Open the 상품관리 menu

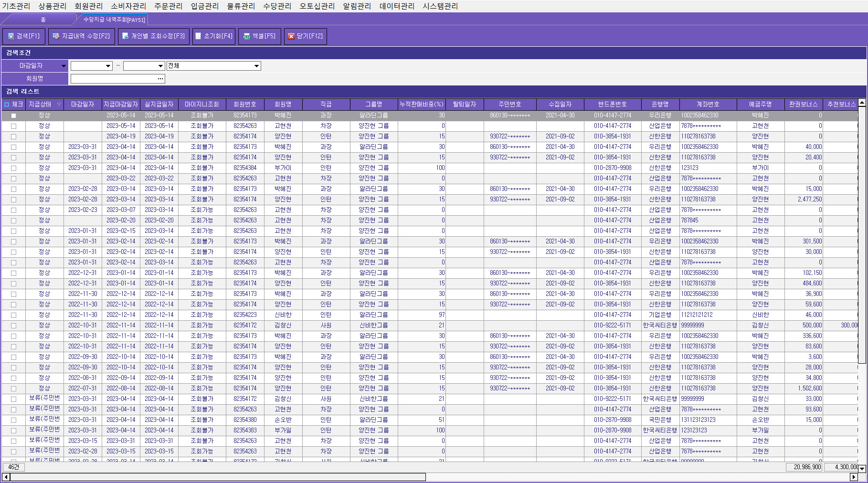coord(53,6)
